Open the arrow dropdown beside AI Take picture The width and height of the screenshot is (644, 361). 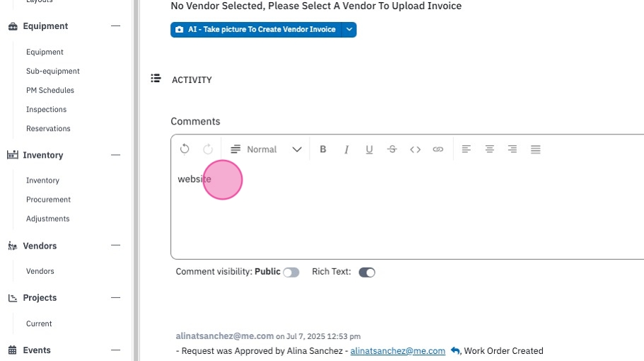pos(349,30)
